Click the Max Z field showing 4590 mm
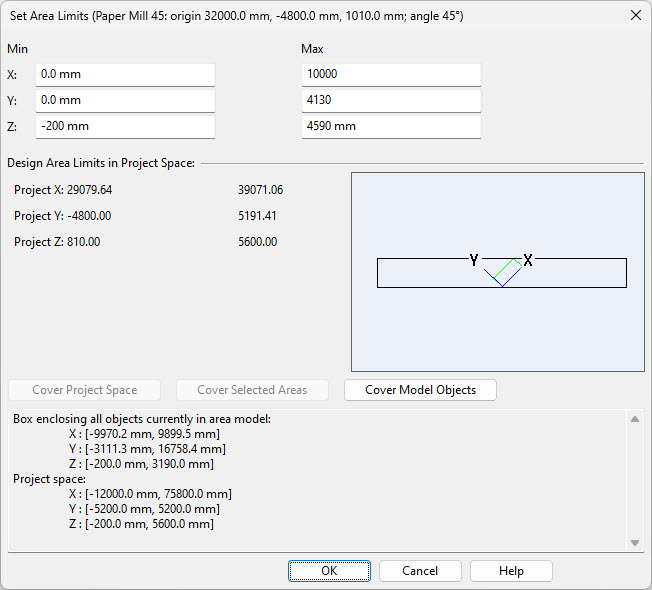Viewport: 652px width, 590px height. pyautogui.click(x=390, y=127)
